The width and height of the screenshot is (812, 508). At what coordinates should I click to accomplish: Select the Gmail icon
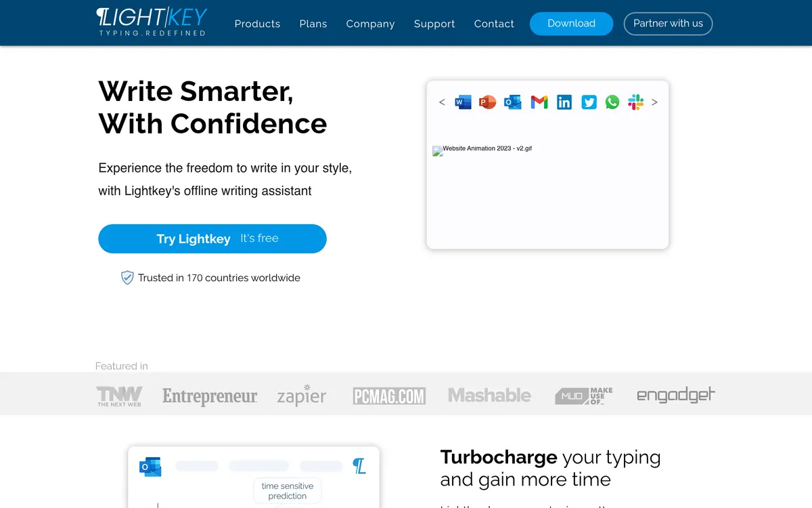(x=539, y=102)
